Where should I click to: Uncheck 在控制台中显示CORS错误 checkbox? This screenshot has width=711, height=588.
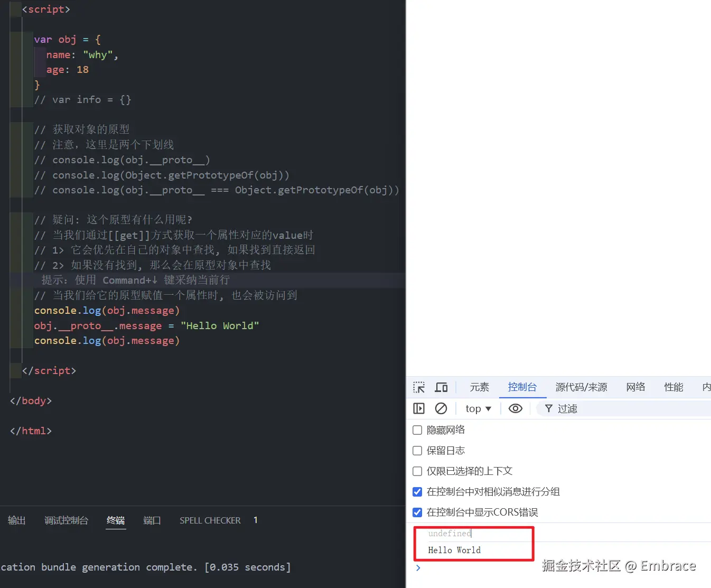tap(417, 512)
